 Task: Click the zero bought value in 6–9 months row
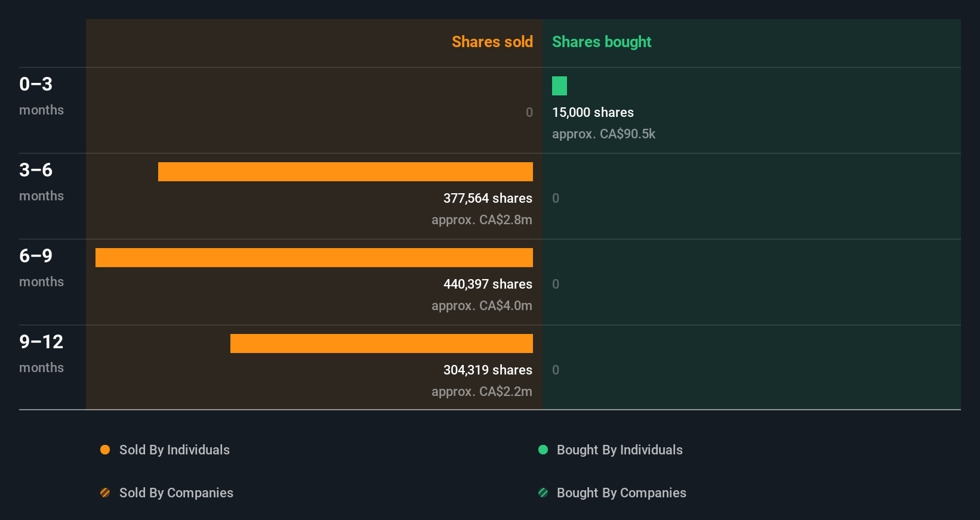pos(556,284)
